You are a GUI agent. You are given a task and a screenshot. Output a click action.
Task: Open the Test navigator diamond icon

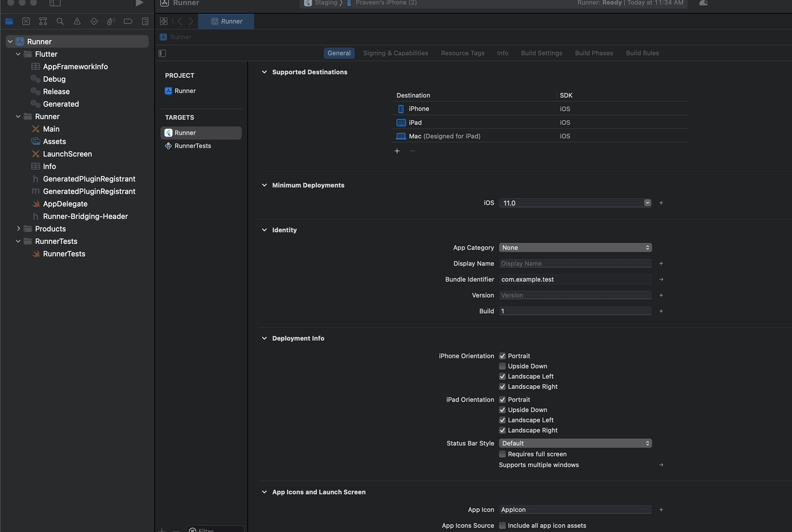tap(94, 22)
